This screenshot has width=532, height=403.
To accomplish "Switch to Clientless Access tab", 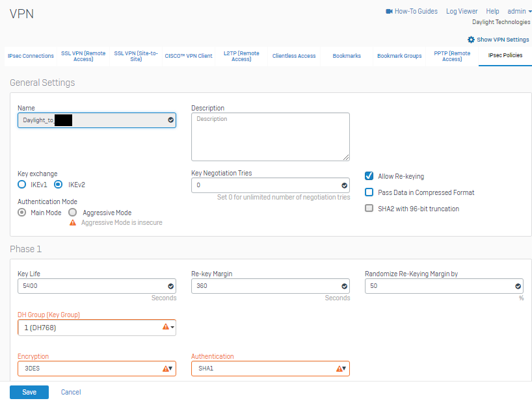I will (294, 56).
